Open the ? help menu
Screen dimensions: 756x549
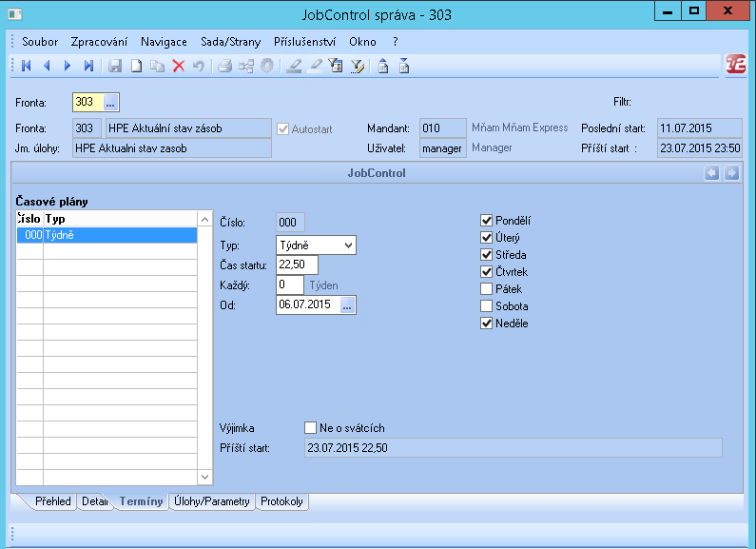[x=396, y=42]
